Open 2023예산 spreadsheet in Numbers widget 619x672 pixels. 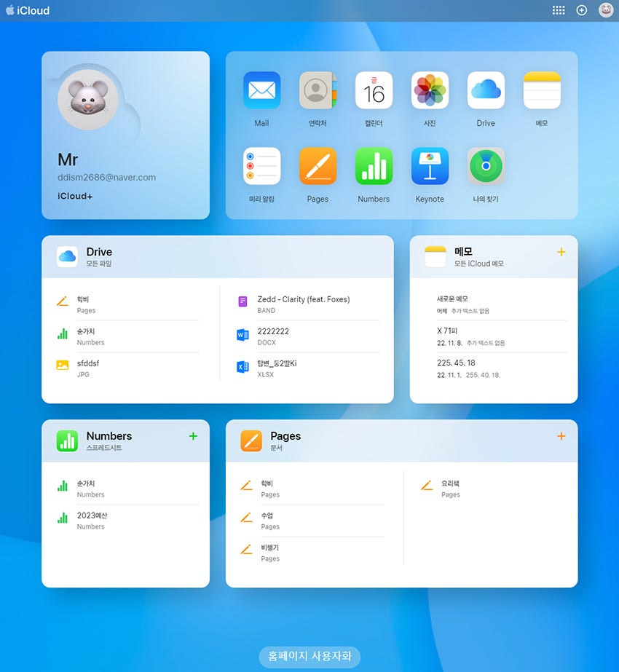tap(127, 521)
